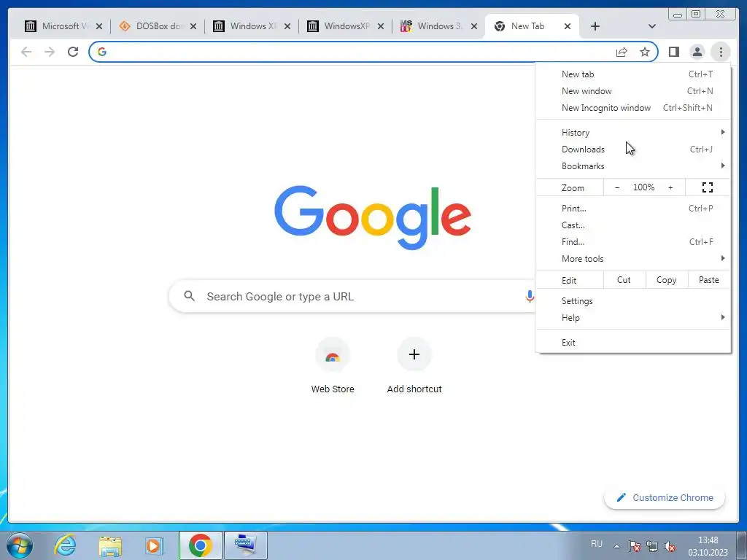Click the Chrome taskbar icon
The width and height of the screenshot is (747, 560).
click(200, 545)
